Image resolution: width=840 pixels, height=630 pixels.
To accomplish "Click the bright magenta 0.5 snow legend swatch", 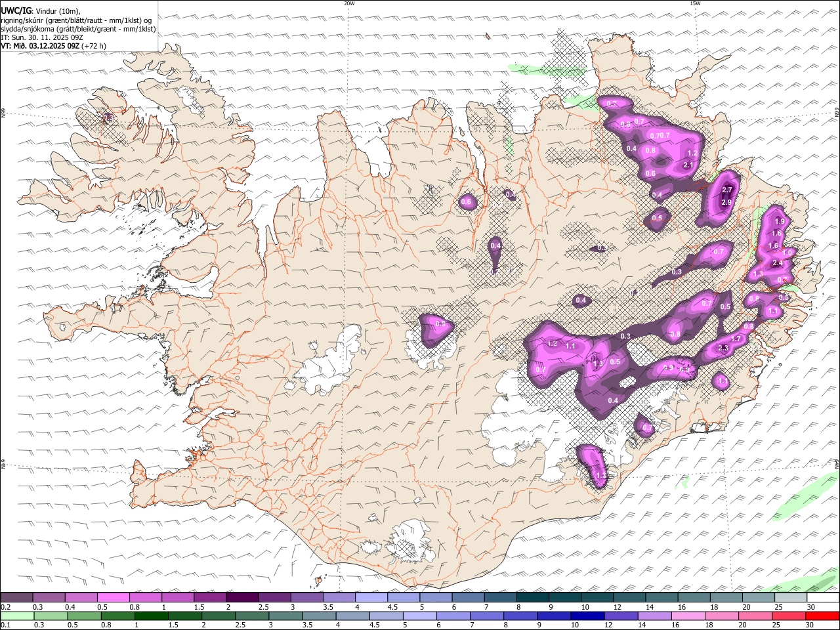I will pyautogui.click(x=114, y=598).
